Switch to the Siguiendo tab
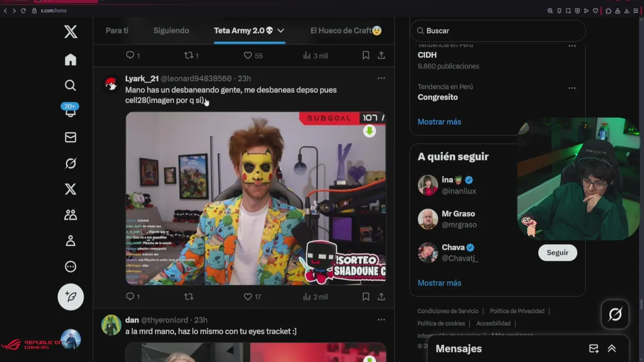644x362 pixels. click(x=171, y=31)
